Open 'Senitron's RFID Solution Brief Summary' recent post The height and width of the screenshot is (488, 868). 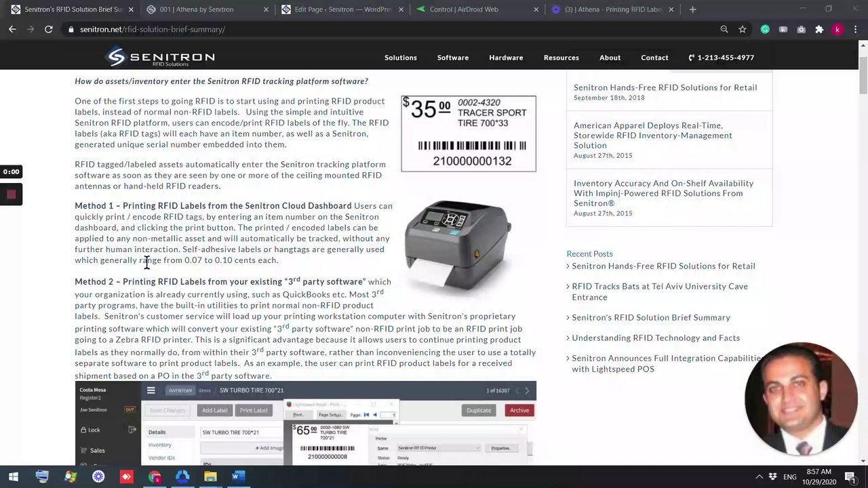[x=651, y=317]
